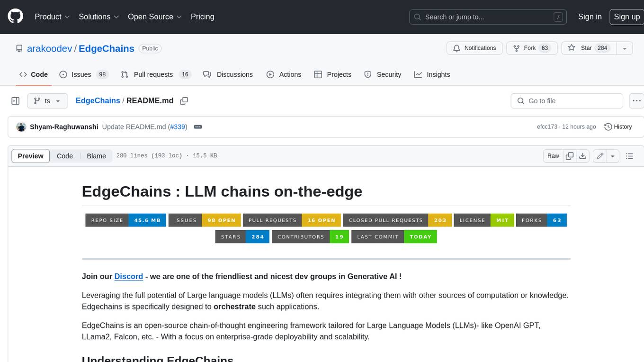Image resolution: width=644 pixels, height=362 pixels.
Task: Open the Discord invite link
Action: [x=128, y=276]
